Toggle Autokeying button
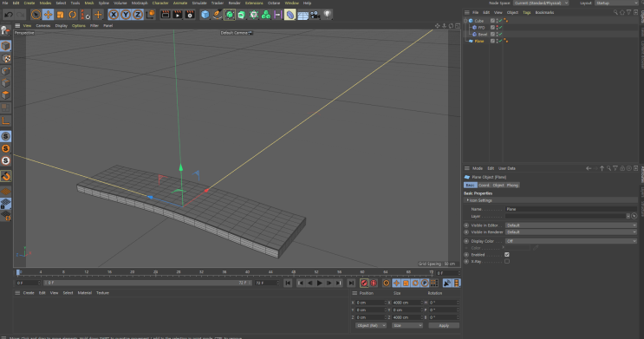The image size is (644, 339). [x=374, y=284]
